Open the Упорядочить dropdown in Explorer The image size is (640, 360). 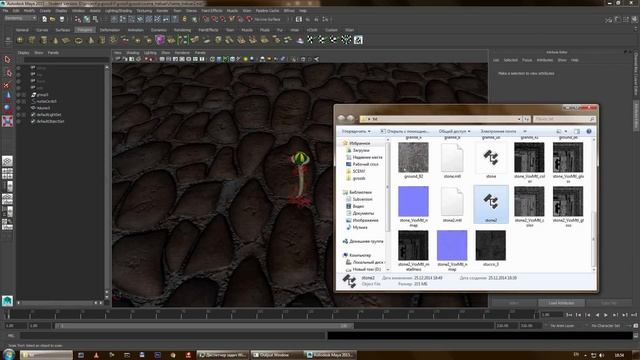click(356, 131)
